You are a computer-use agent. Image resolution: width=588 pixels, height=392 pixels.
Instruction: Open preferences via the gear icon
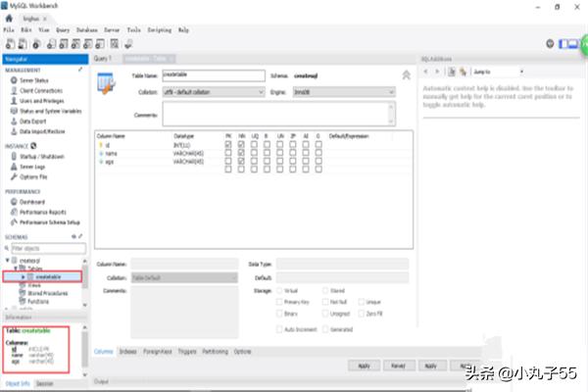(550, 44)
